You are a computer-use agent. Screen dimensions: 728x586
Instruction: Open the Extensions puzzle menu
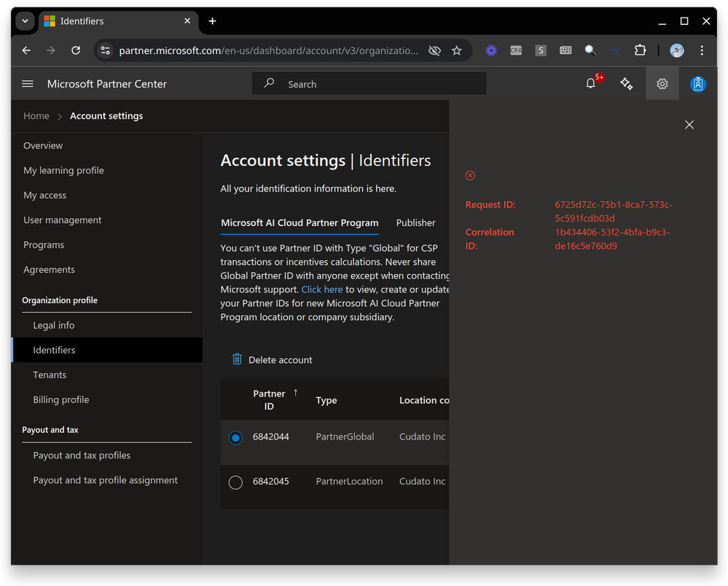coord(641,50)
